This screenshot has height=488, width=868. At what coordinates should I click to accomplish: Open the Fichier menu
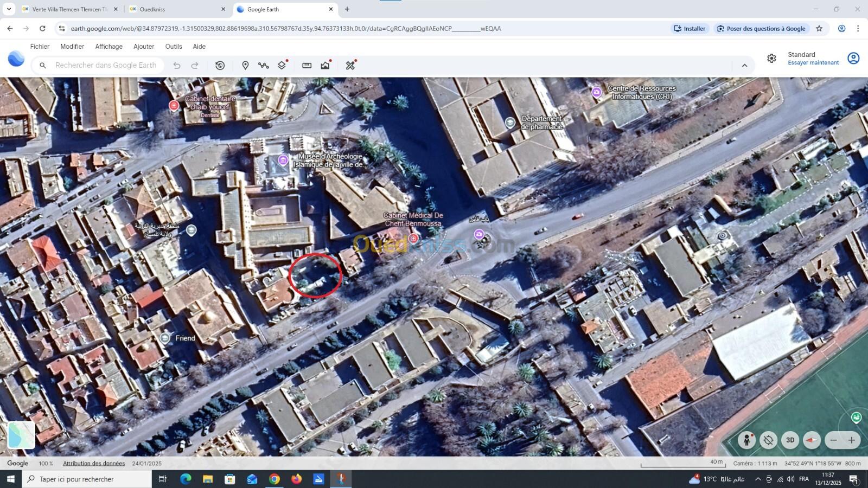(40, 47)
